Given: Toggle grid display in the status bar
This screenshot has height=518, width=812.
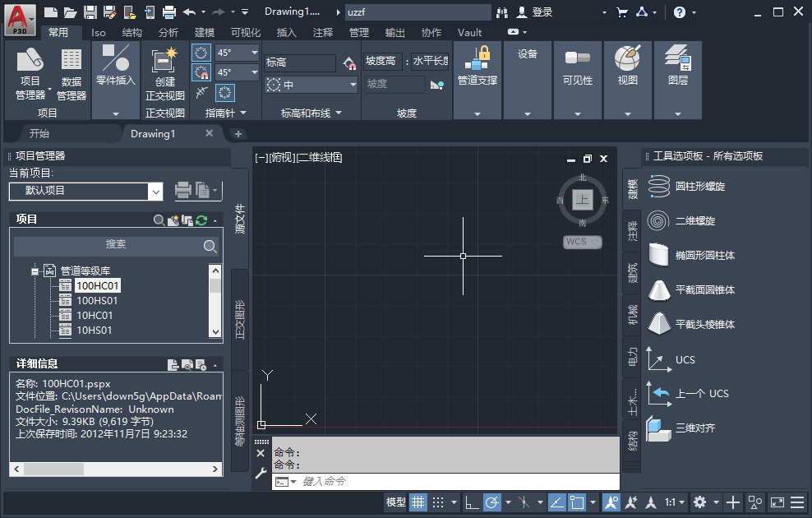Looking at the screenshot, I should [x=418, y=502].
